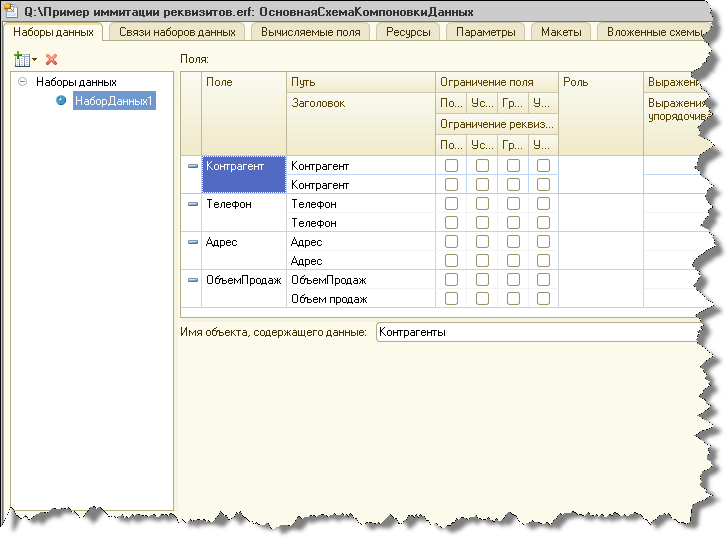
Task: Open the Связи наборов данных tab
Action: pos(177,32)
